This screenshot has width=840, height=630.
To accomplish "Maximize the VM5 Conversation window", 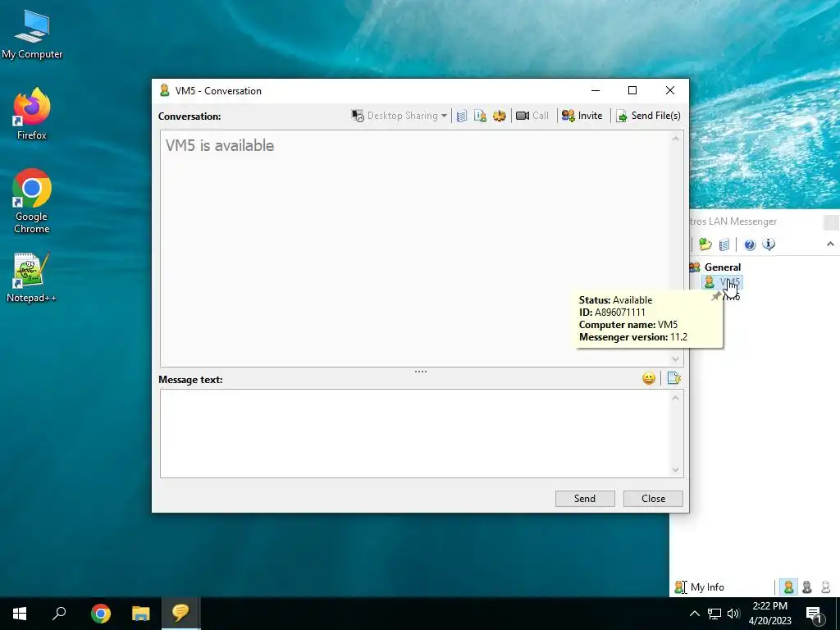I will (632, 90).
